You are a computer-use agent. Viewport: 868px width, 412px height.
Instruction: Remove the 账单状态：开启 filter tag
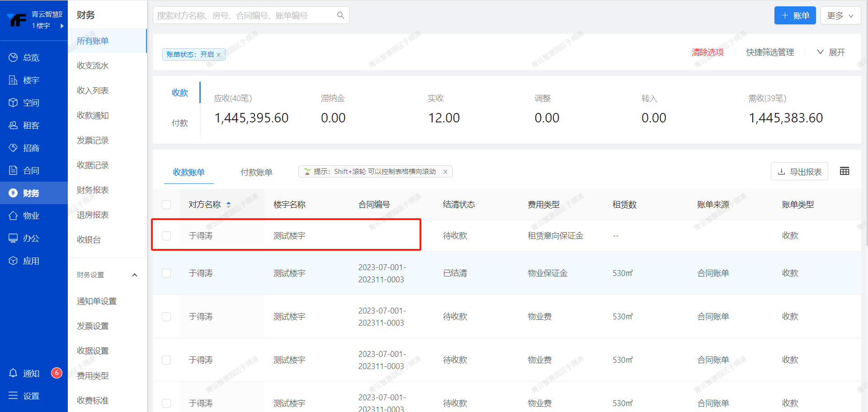218,55
